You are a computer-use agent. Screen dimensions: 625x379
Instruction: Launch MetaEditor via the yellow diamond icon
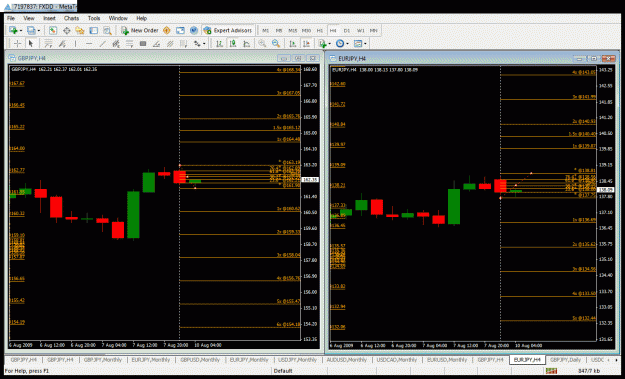coord(167,30)
